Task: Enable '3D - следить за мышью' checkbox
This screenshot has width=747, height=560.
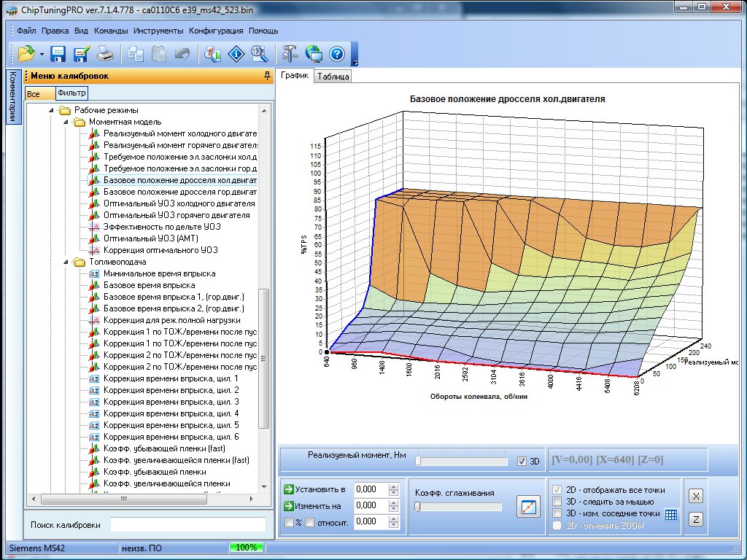Action: (558, 502)
